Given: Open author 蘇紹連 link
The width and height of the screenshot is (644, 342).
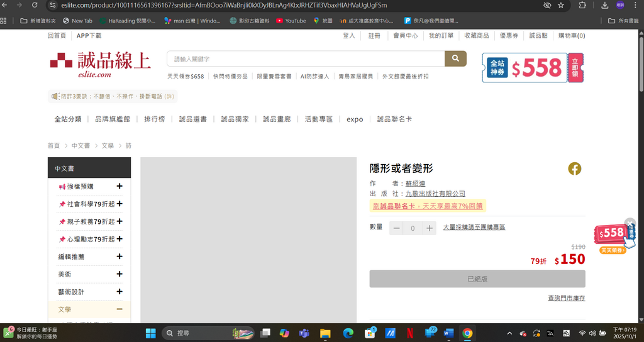Looking at the screenshot, I should [415, 184].
